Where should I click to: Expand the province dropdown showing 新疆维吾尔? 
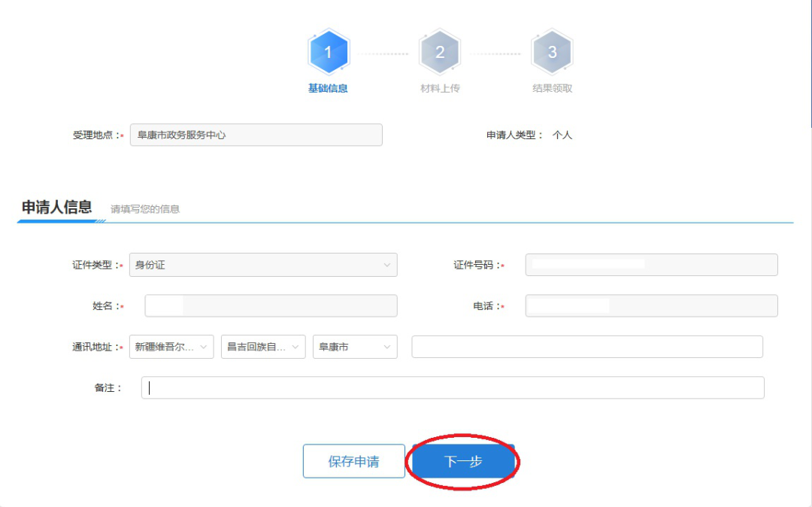click(171, 347)
